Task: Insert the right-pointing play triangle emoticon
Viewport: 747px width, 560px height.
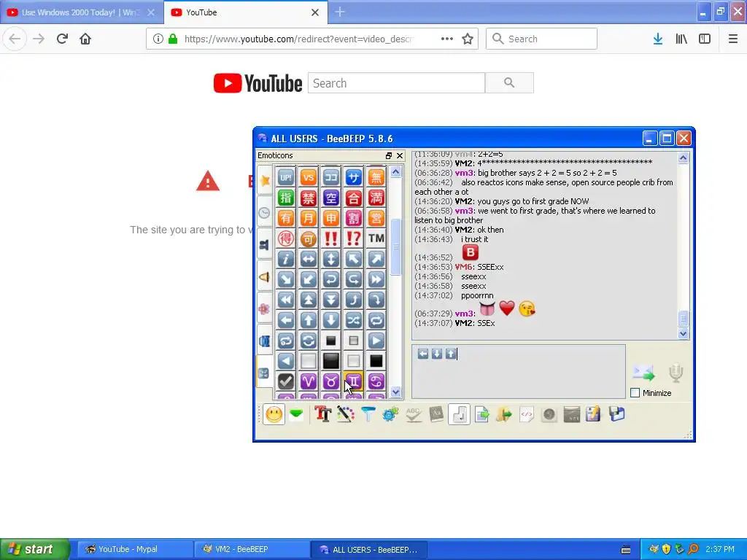Action: [x=376, y=341]
